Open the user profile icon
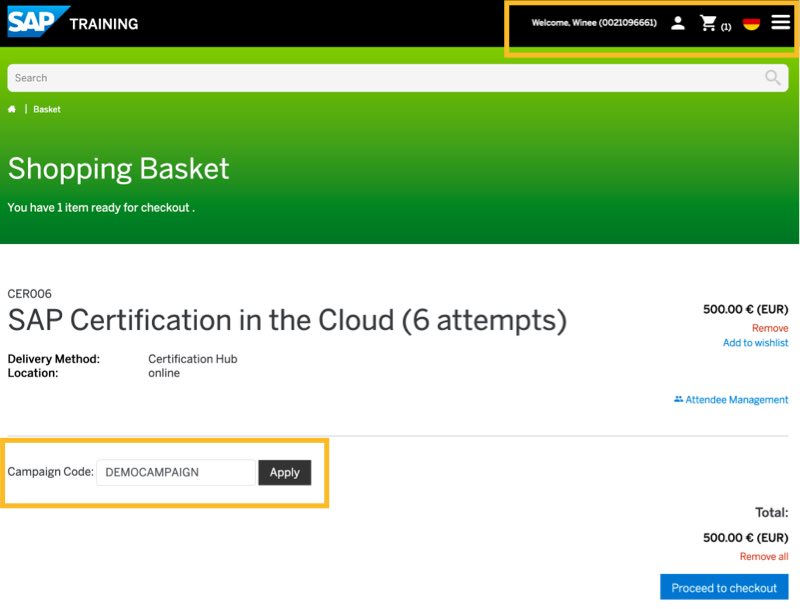This screenshot has height=609, width=800. click(678, 23)
